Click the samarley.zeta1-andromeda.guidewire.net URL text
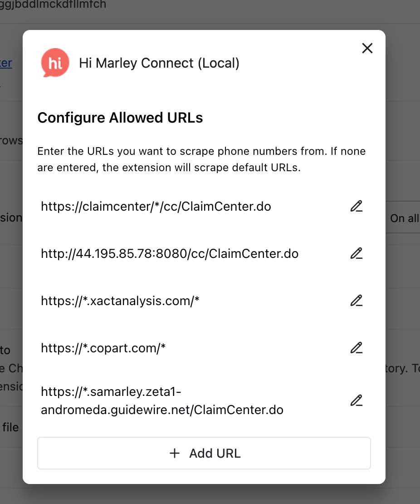The image size is (420, 504). (162, 401)
